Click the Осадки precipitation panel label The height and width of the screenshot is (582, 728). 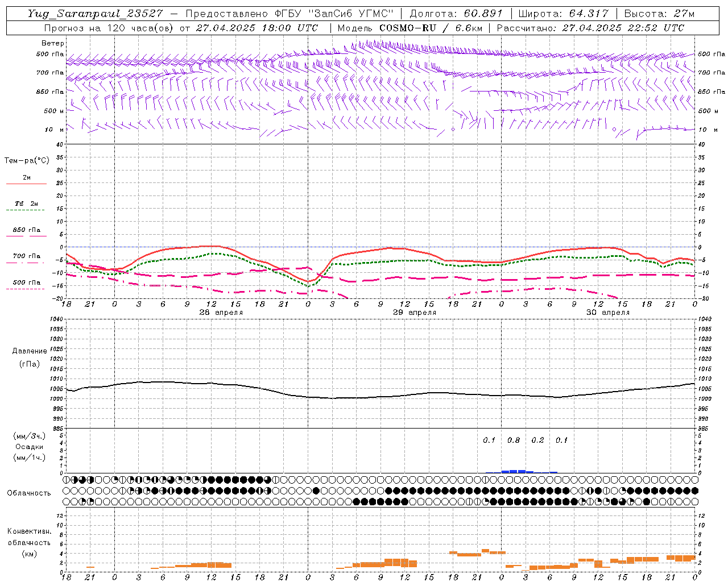click(30, 447)
